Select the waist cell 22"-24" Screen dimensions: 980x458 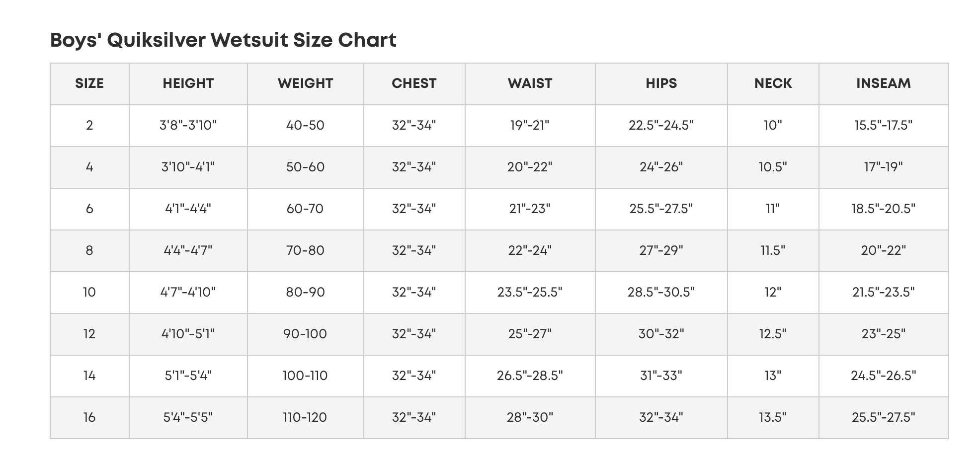[x=530, y=250]
